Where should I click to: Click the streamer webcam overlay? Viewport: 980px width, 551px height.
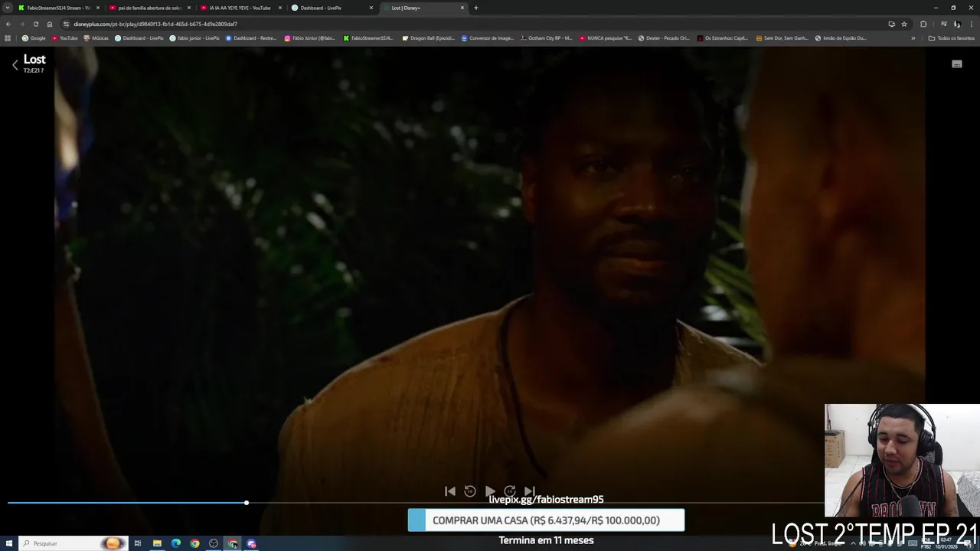[902, 461]
